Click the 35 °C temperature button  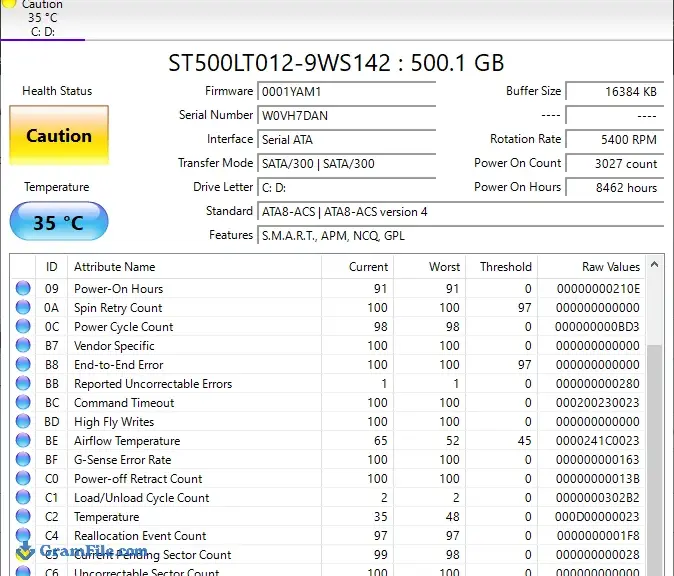tap(59, 222)
